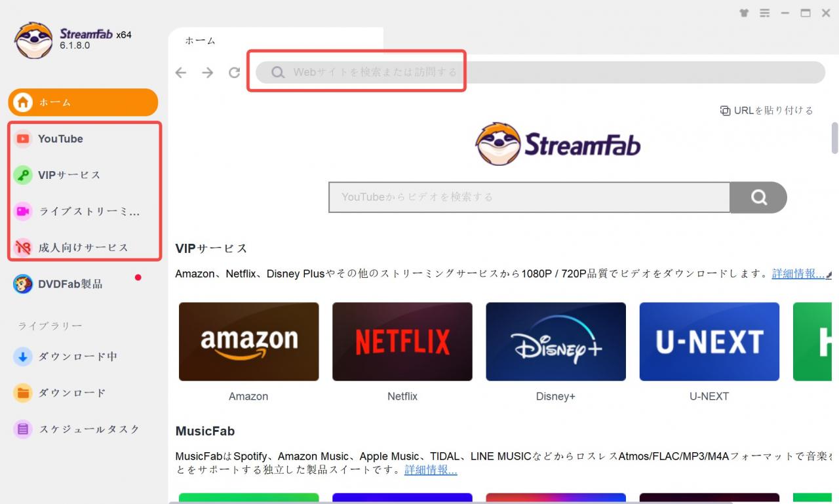Open the hamburger menu in title bar
This screenshot has width=839, height=504.
click(x=764, y=13)
